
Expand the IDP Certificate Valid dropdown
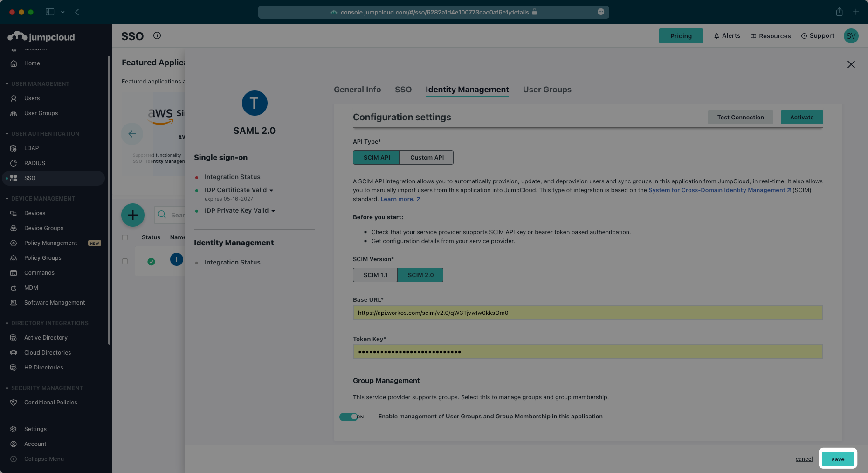coord(272,190)
